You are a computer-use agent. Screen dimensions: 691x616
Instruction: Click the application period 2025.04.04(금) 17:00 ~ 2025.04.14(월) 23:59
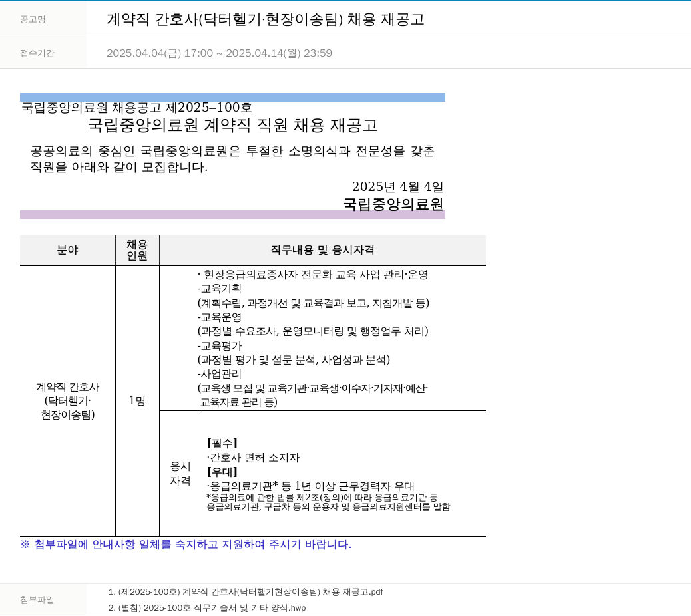(x=219, y=53)
